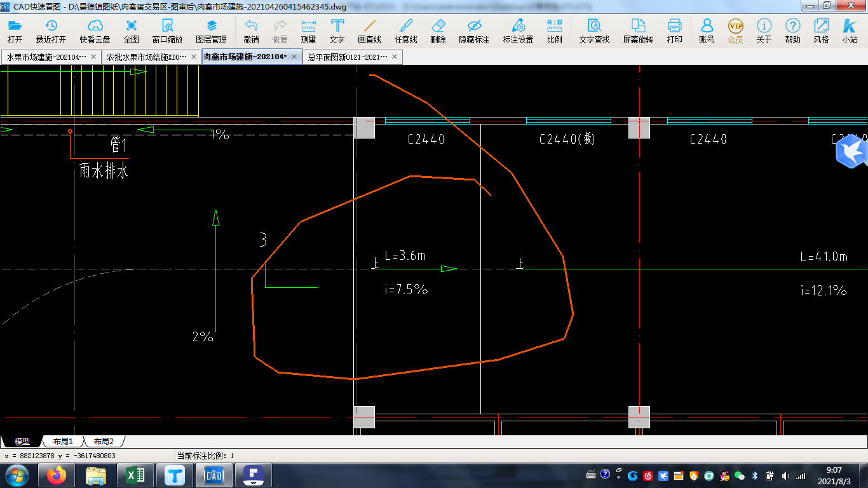Close the 农批水果市场结施 tab
The height and width of the screenshot is (488, 868).
coord(194,57)
